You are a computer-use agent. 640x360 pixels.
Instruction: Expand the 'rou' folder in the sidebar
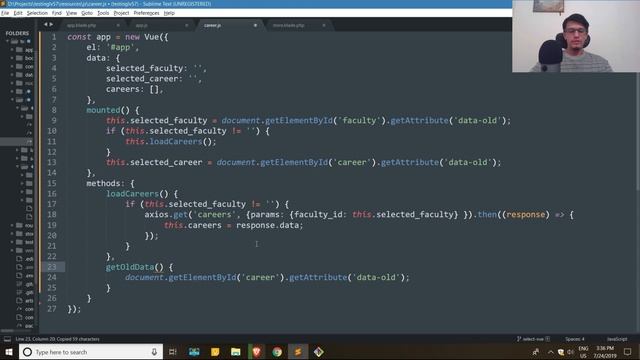point(12,225)
